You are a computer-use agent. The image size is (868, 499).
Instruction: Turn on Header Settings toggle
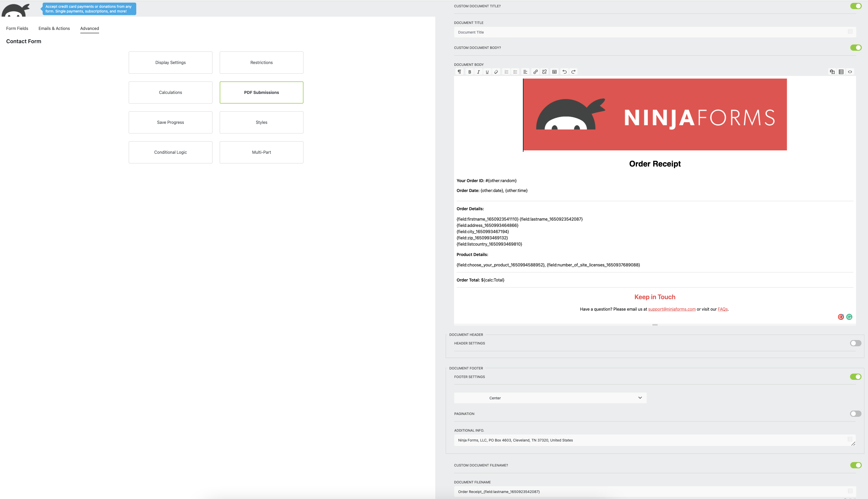tap(855, 343)
